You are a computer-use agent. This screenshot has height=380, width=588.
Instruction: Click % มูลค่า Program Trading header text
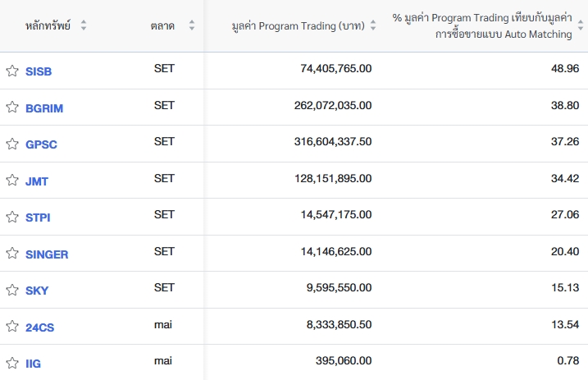point(482,26)
